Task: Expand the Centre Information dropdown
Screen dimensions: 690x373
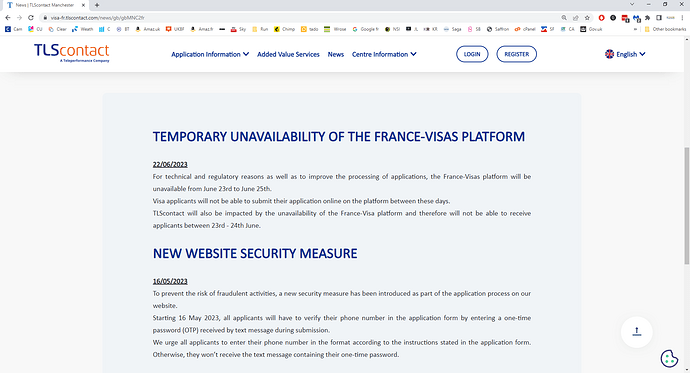Action: click(x=384, y=54)
